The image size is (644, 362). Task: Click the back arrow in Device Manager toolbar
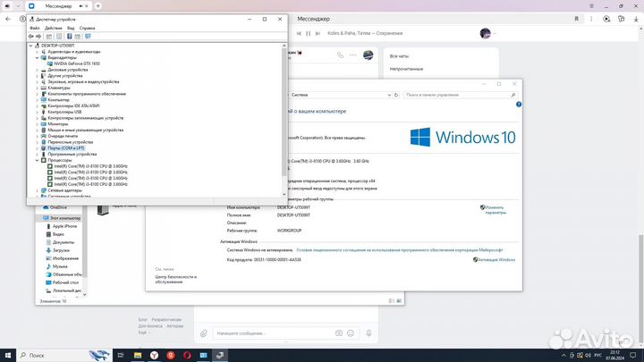(x=32, y=37)
